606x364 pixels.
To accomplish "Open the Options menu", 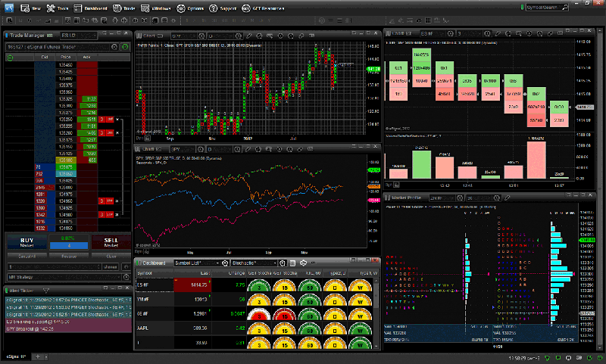I will click(x=190, y=8).
